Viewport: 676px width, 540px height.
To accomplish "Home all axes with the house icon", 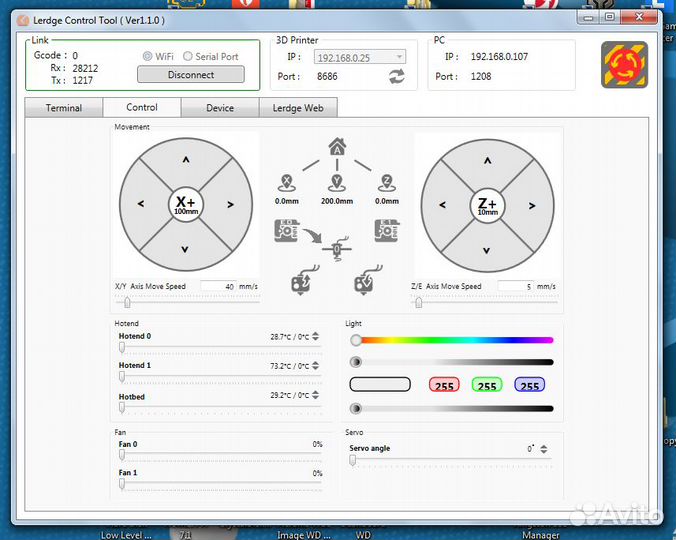I will (x=337, y=147).
